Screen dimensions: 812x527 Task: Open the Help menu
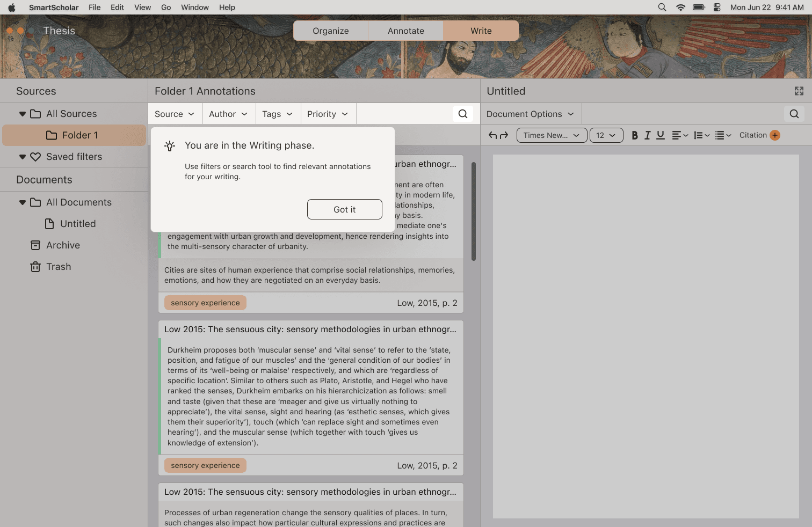(227, 8)
